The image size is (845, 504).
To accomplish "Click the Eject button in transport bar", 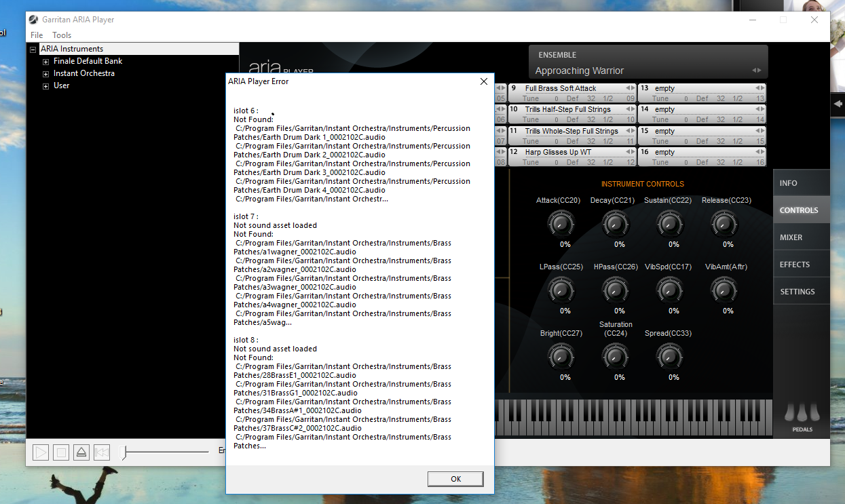I will coord(81,452).
